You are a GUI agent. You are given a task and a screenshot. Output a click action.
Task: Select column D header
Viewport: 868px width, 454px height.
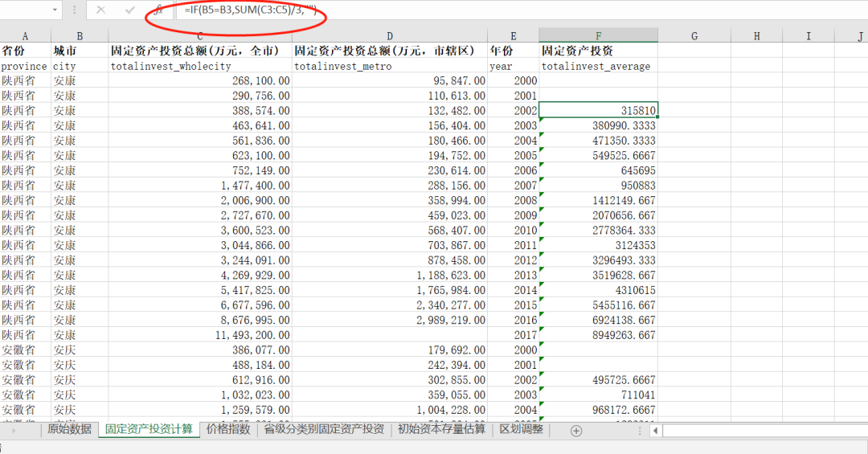[x=390, y=36]
